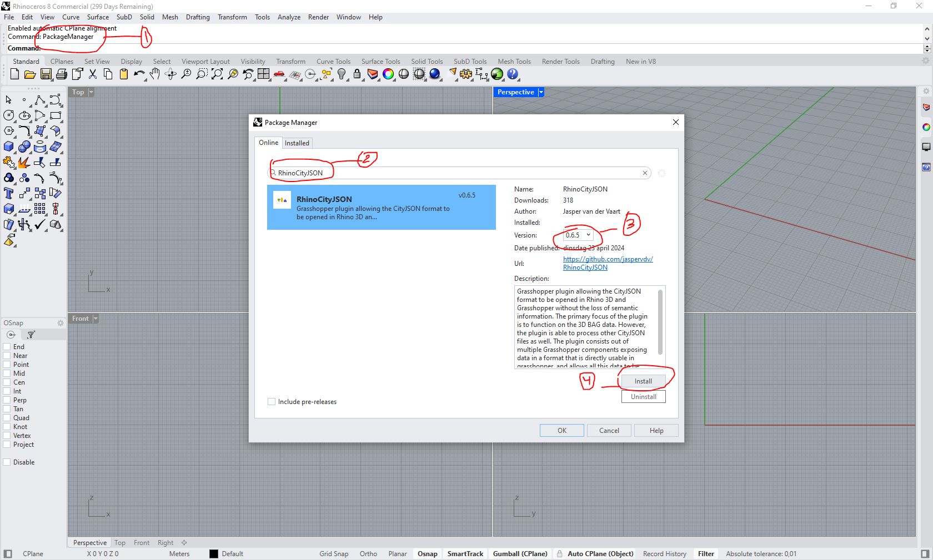
Task: Select the Polyline tool in sidebar
Action: coord(40,100)
